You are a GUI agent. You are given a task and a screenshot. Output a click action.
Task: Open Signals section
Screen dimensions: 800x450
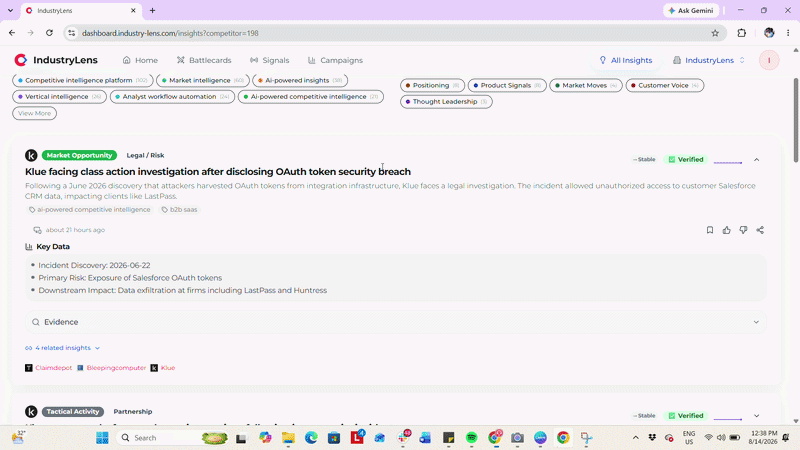269,60
